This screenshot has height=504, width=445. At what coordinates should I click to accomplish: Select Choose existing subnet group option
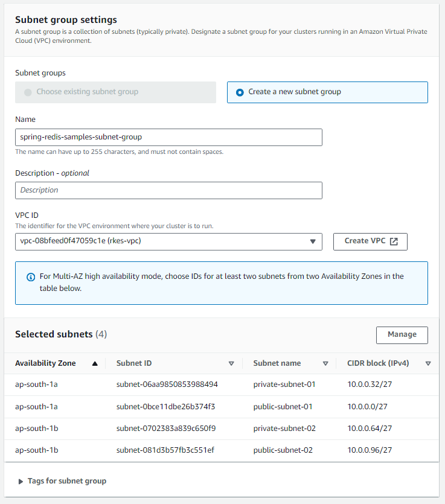pyautogui.click(x=115, y=92)
